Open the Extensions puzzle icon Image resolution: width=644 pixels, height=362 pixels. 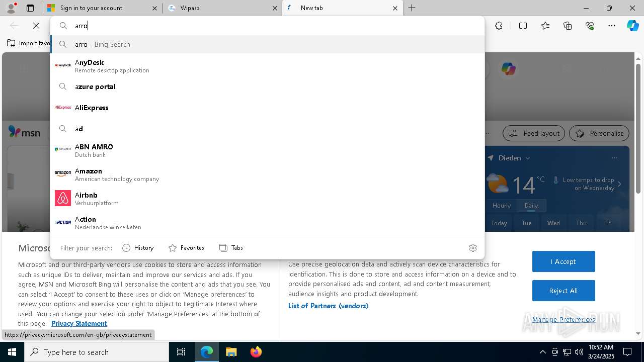pos(499,26)
